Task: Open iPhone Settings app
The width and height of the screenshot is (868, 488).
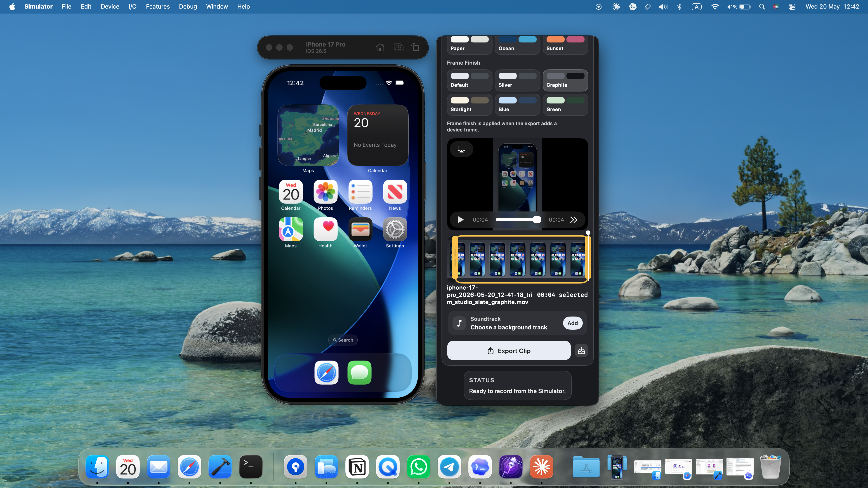Action: [395, 229]
